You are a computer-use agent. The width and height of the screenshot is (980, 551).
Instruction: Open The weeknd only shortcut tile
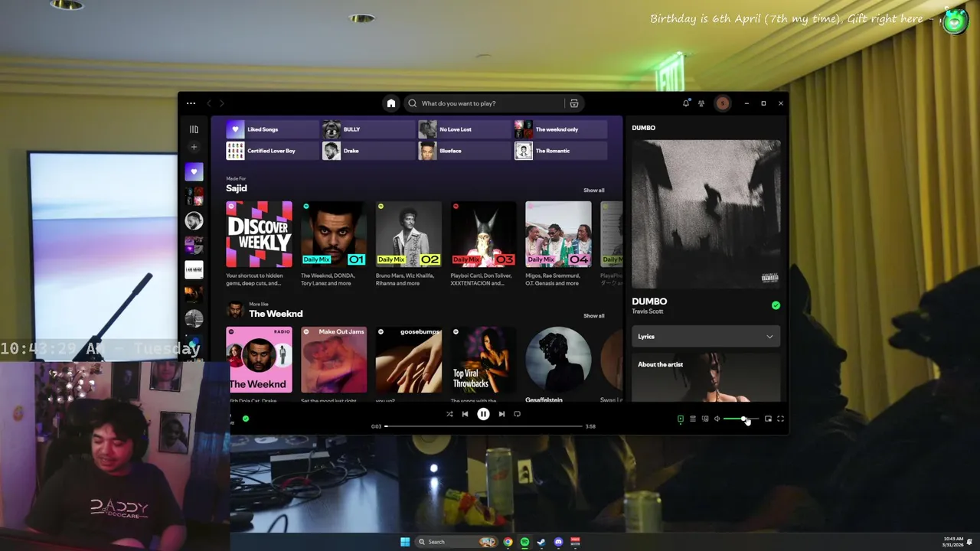(560, 129)
